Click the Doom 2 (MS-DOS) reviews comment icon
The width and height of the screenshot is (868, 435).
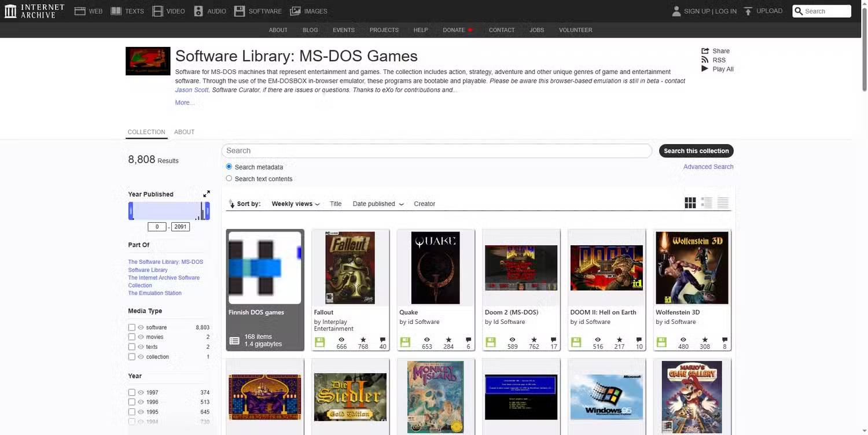(x=554, y=340)
